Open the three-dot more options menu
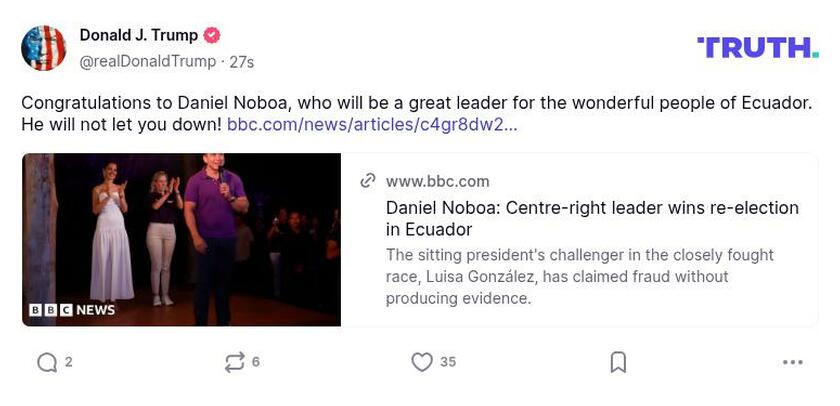 coord(793,362)
